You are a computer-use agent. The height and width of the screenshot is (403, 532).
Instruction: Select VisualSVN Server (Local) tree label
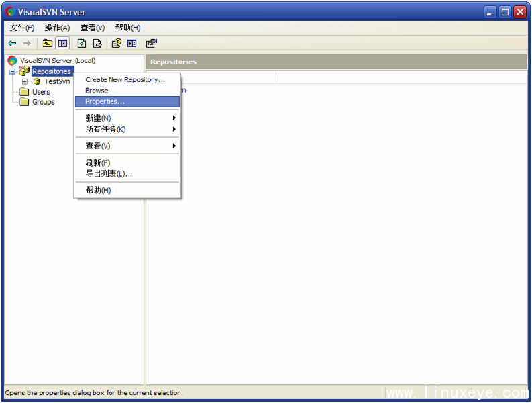57,61
